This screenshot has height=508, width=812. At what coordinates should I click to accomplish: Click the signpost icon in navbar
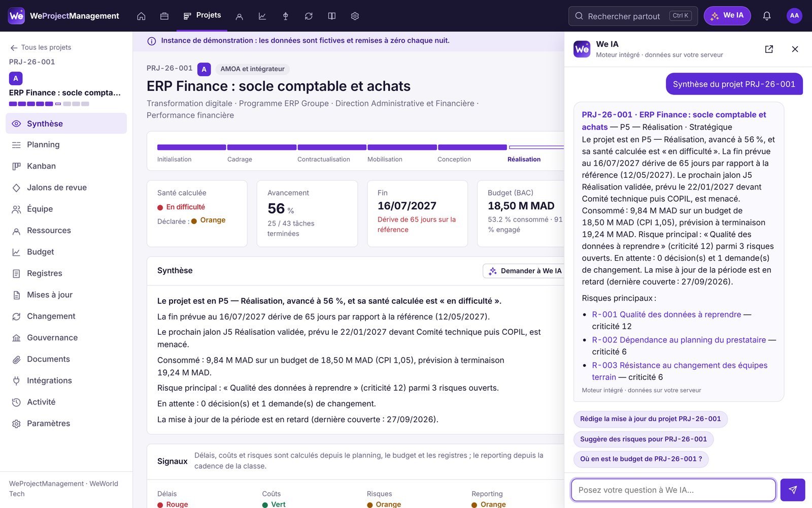(286, 16)
